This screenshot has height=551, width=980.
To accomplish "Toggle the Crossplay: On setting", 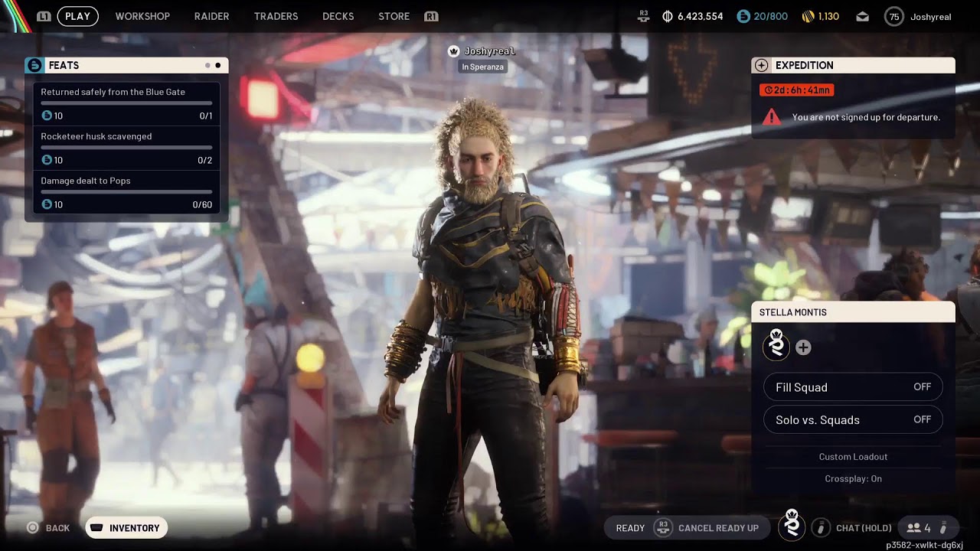I will pos(853,478).
